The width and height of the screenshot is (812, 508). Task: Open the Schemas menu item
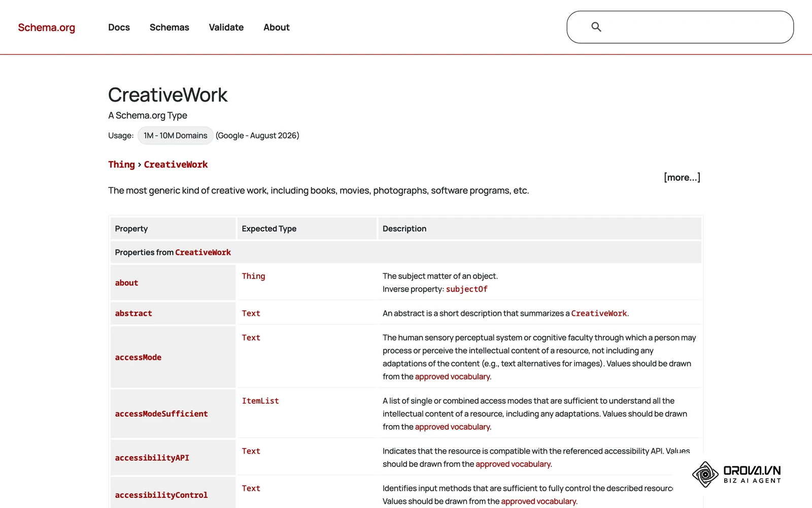coord(170,27)
